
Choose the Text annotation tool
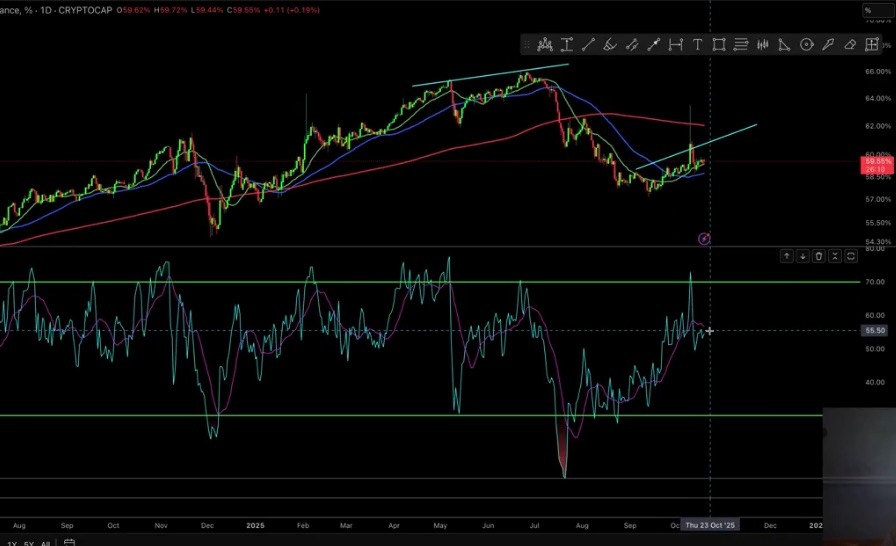point(697,44)
